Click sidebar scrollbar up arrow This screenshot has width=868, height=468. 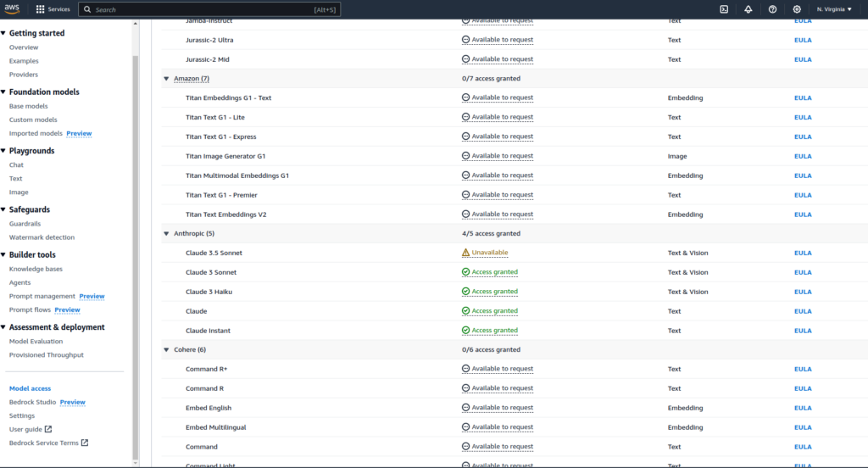click(135, 24)
